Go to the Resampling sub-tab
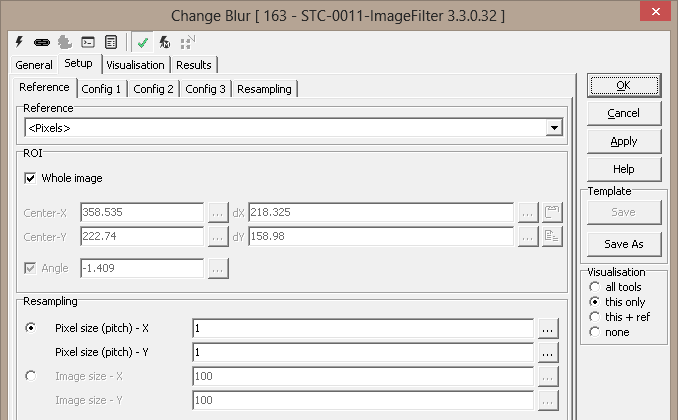678x420 pixels. point(265,89)
